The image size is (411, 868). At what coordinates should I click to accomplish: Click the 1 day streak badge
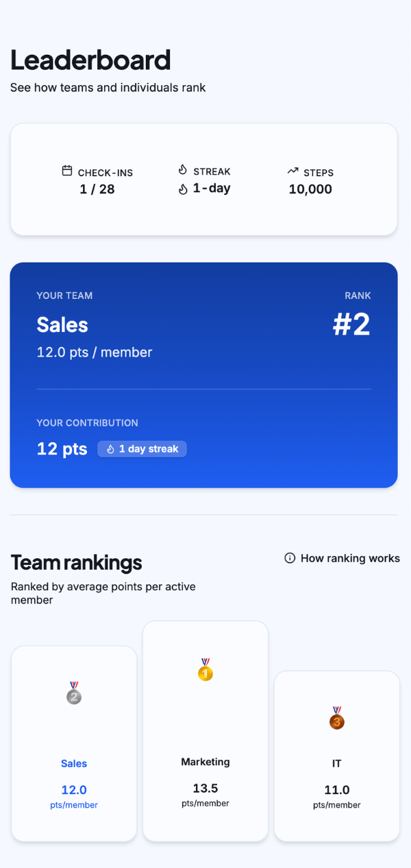[142, 449]
